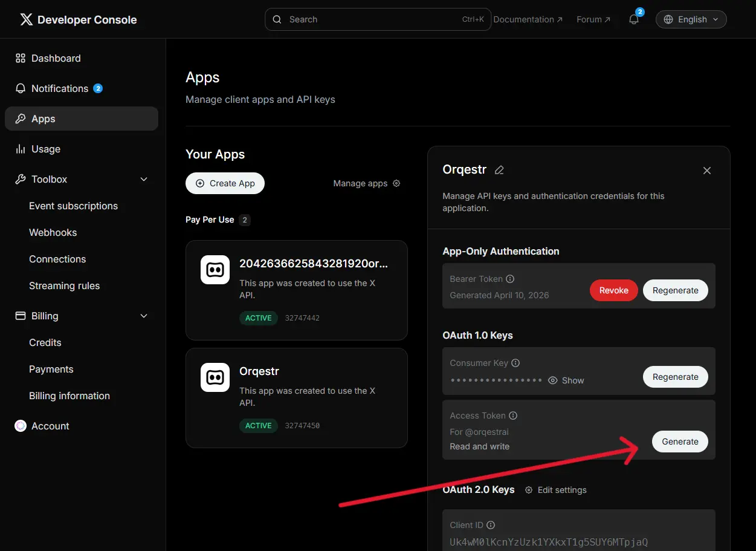Click the Orqestr app icon thumbnail
The image size is (756, 551).
tap(215, 377)
